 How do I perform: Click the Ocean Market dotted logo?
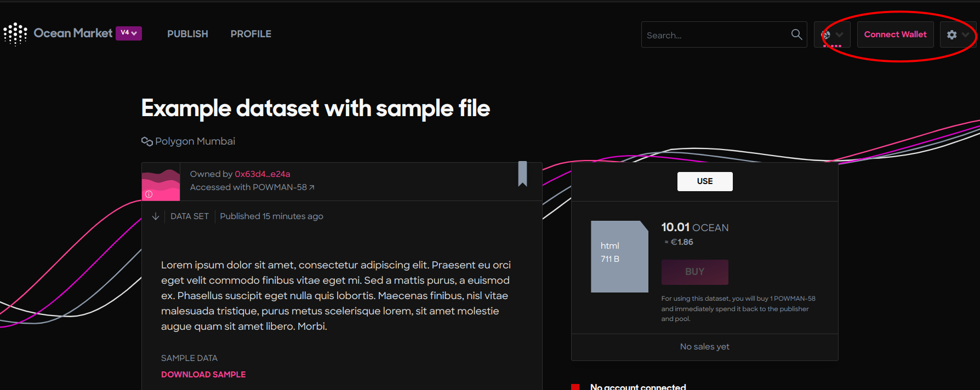pyautogui.click(x=15, y=34)
